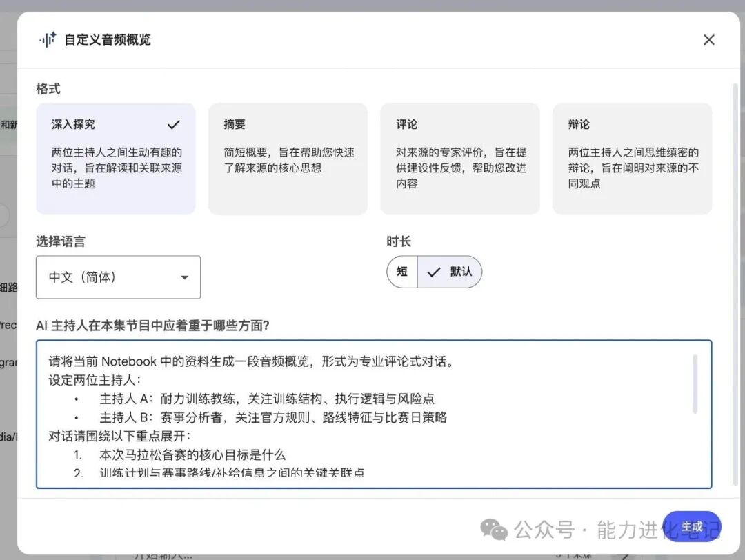Image resolution: width=745 pixels, height=560 pixels.
Task: Click the waveform icon beside 自定义音频概览 title
Action: [x=46, y=39]
